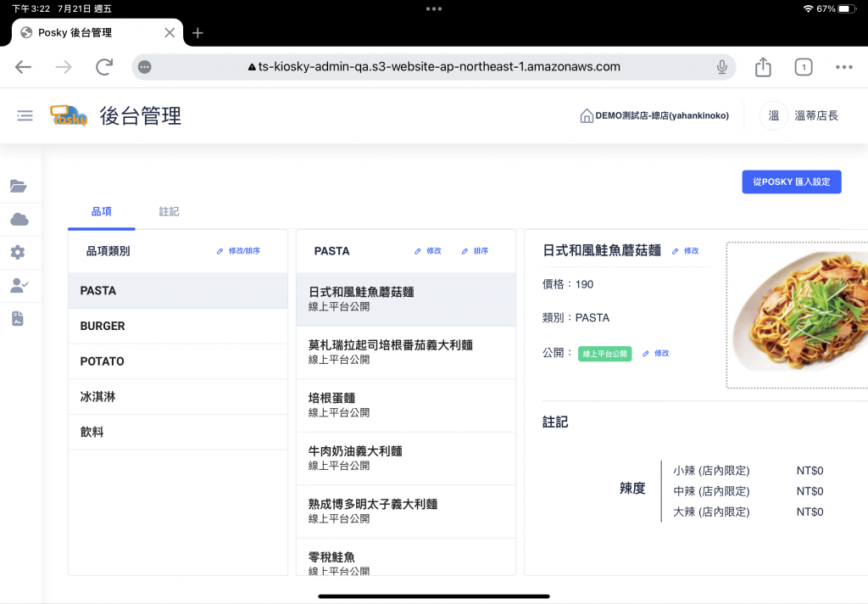The width and height of the screenshot is (868, 604).
Task: Click the browser forward arrow
Action: point(64,67)
